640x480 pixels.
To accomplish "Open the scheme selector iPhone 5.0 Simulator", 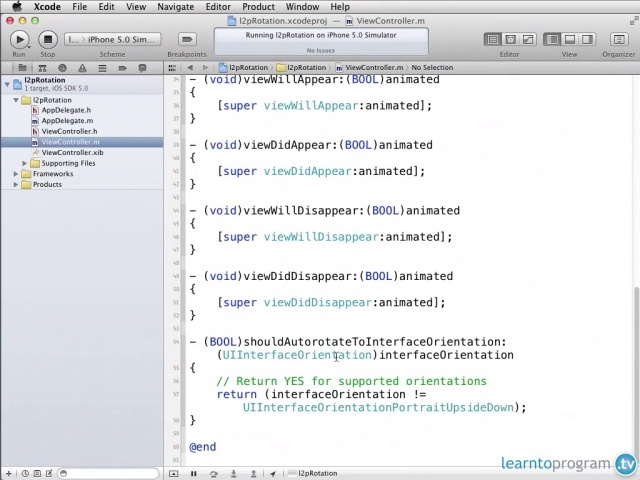I will [x=113, y=40].
